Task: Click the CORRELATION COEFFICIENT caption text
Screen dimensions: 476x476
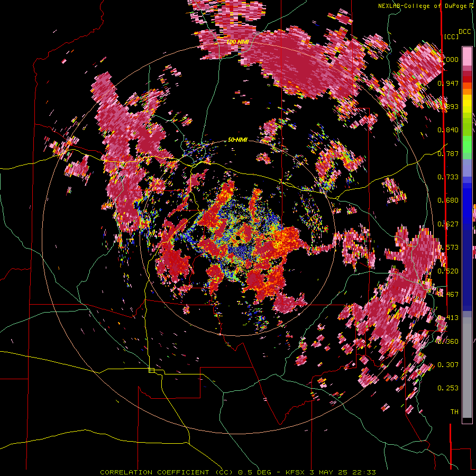Action: (154, 472)
